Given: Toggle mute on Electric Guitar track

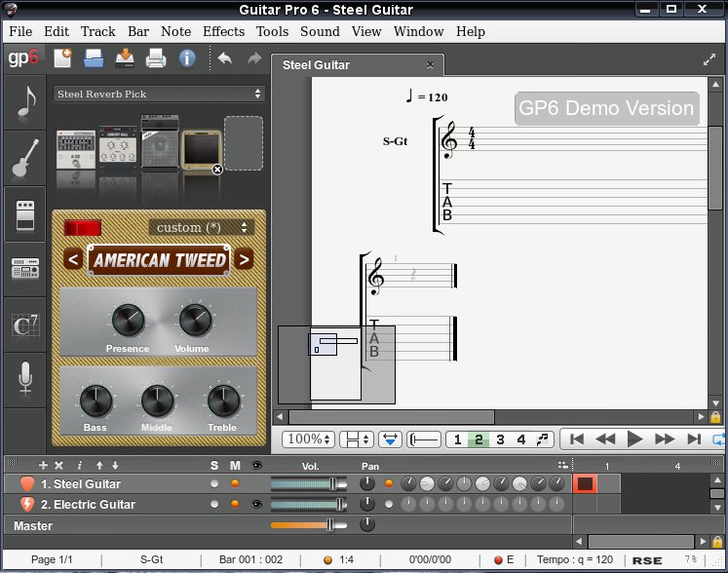Looking at the screenshot, I should [235, 504].
